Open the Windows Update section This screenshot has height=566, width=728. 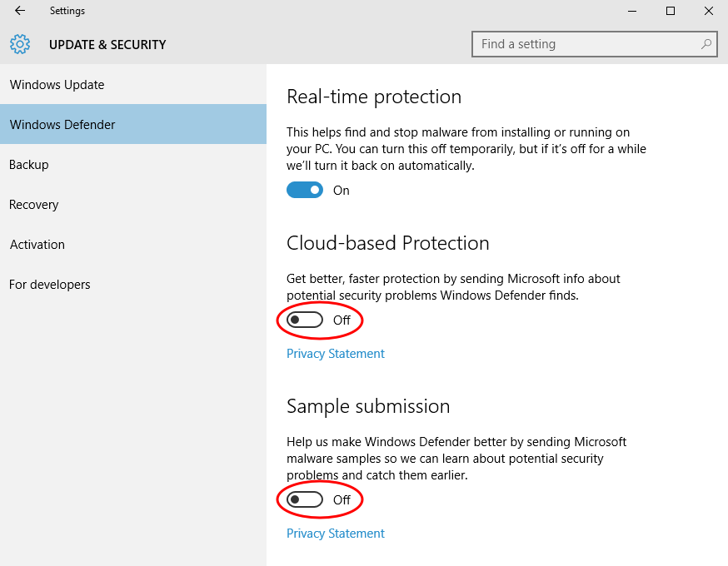click(133, 84)
